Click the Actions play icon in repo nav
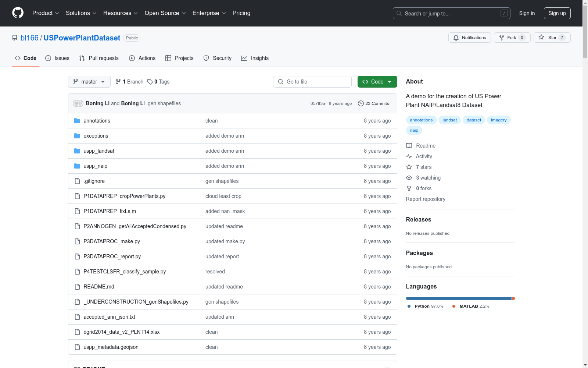The width and height of the screenshot is (588, 368). point(132,58)
